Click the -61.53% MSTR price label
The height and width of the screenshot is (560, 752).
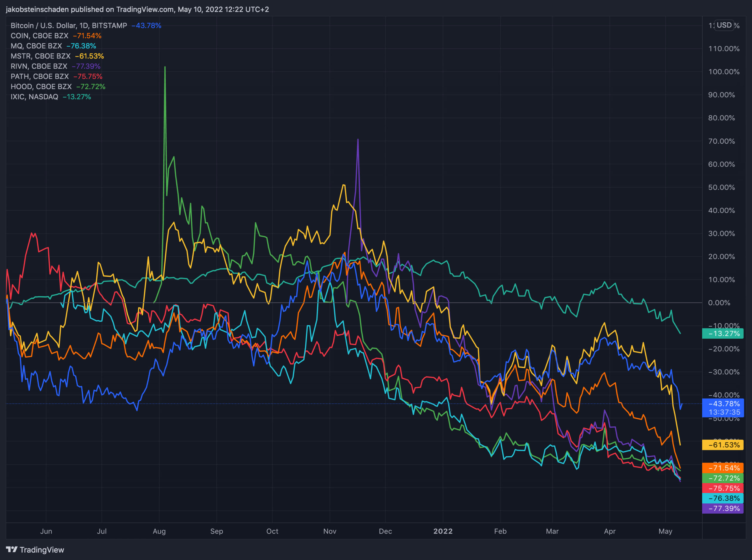pyautogui.click(x=723, y=445)
